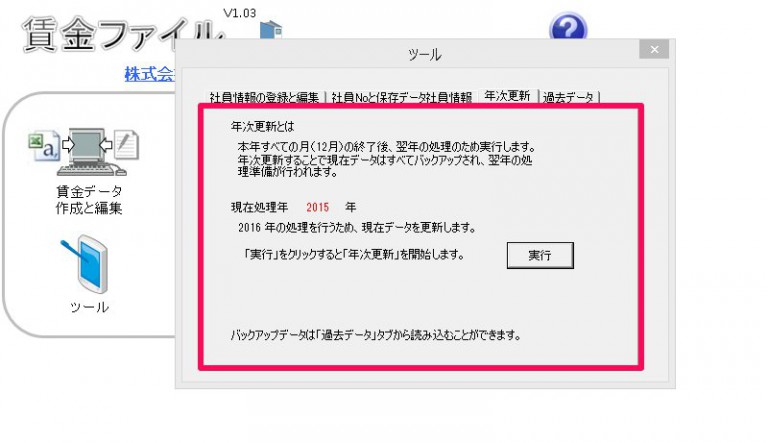Click the document with pencil icon

pos(126,144)
